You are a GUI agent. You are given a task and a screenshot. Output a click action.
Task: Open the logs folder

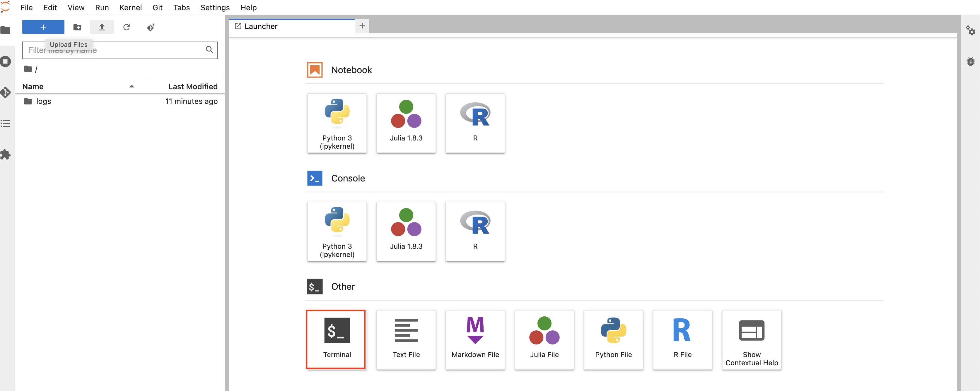[43, 102]
